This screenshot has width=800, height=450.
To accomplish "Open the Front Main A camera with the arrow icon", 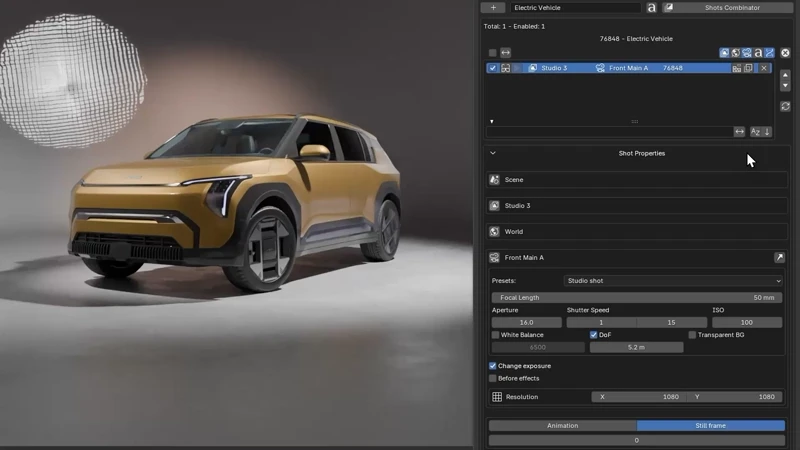I will pos(779,258).
